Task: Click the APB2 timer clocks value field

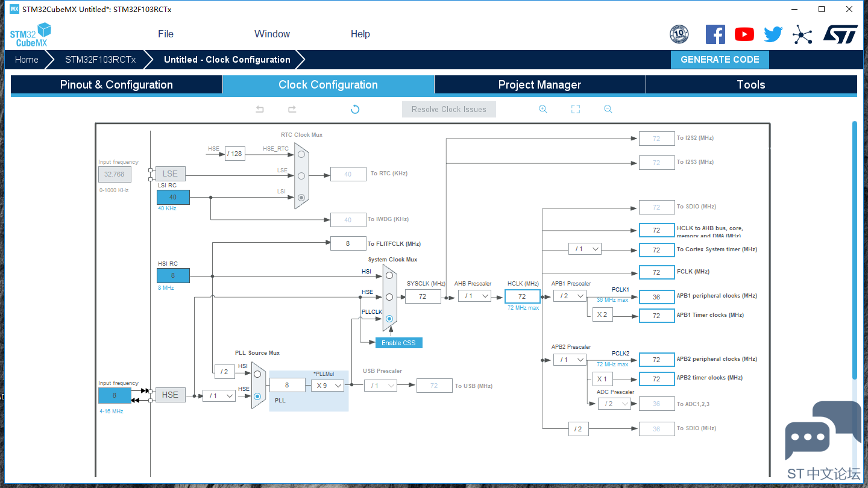Action: click(x=656, y=379)
